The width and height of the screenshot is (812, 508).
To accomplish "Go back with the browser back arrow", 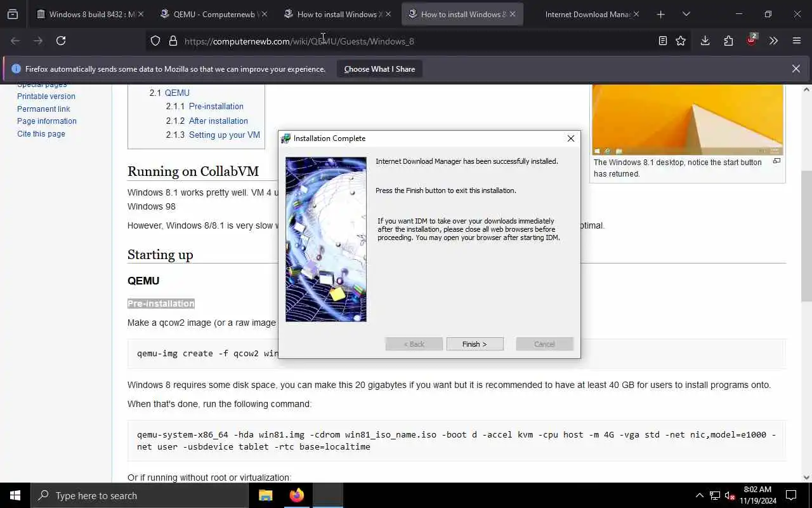I will pos(15,41).
